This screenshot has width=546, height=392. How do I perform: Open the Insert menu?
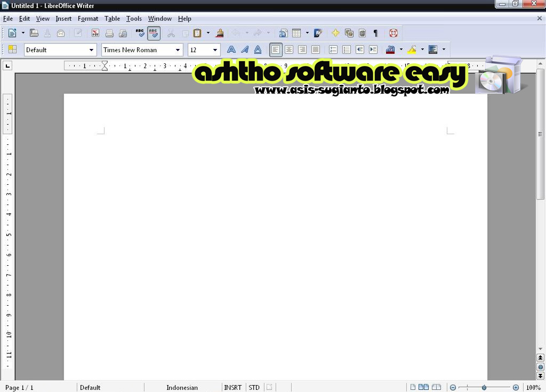[x=63, y=19]
